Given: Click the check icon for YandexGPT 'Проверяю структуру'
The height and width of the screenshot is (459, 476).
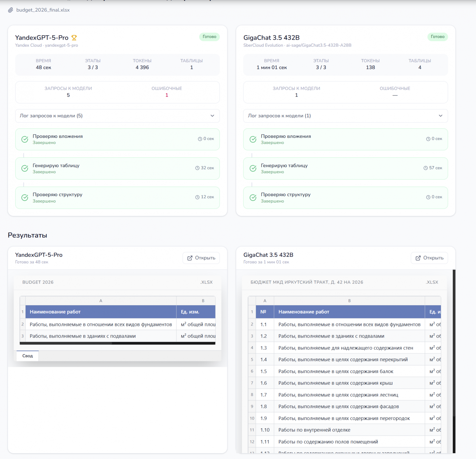Looking at the screenshot, I should coord(25,198).
